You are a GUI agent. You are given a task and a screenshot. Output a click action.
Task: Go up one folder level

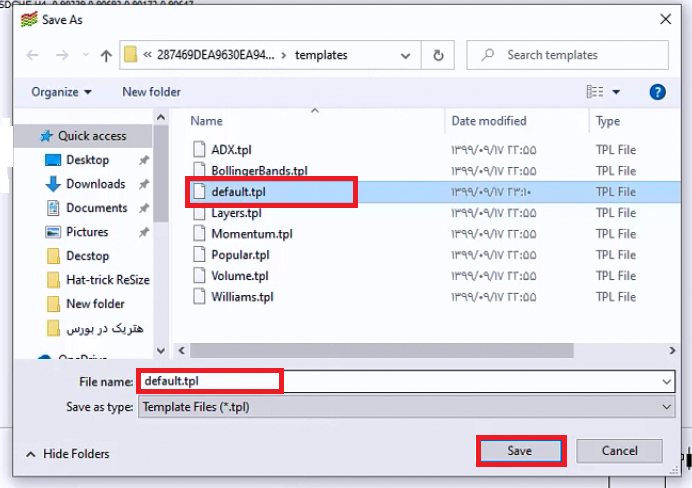click(106, 55)
